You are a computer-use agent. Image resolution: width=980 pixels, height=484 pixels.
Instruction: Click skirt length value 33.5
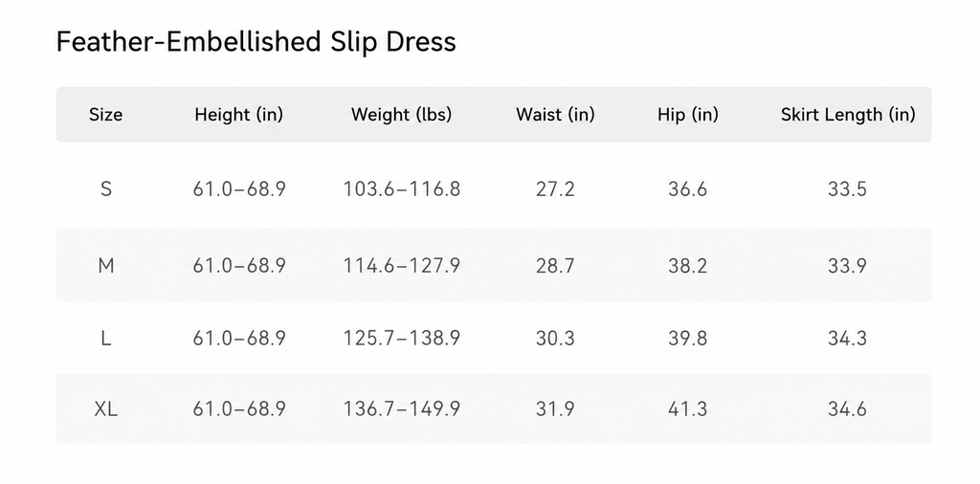point(848,188)
